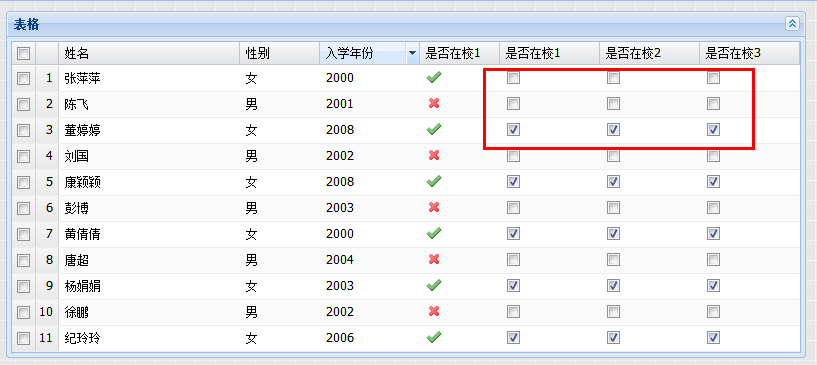
Task: Check 是否在校2 for 唐超
Action: coord(613,260)
